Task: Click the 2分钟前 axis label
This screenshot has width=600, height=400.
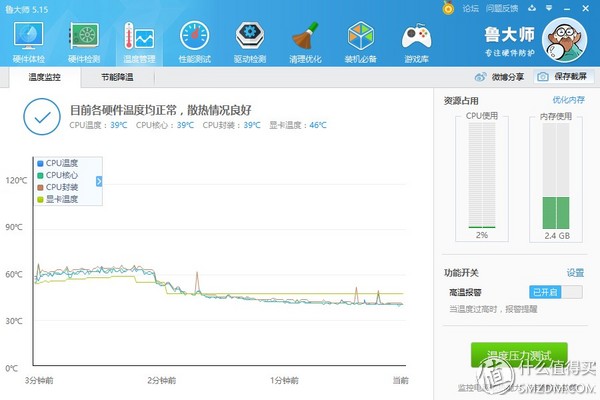Action: [x=161, y=380]
